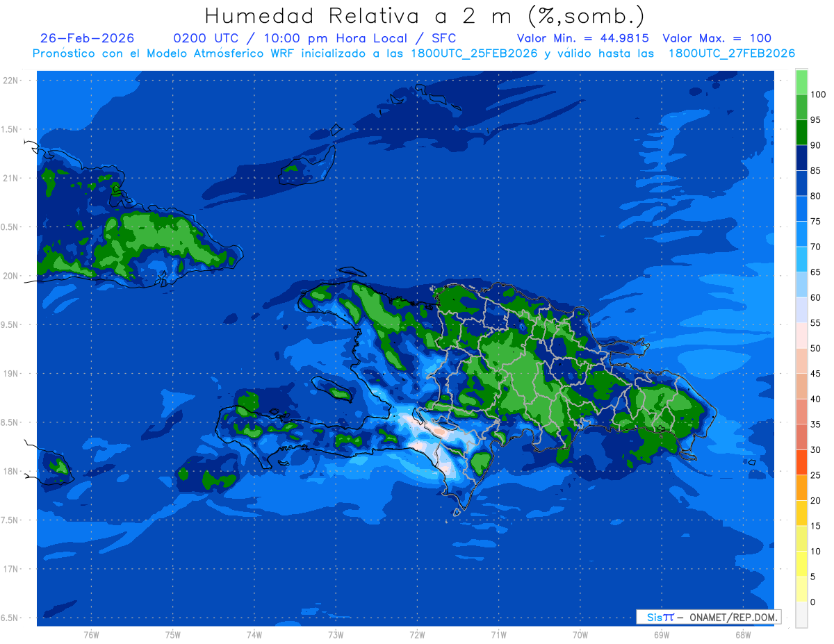Click the '21N' latitude label
Screen dimensions: 834x644
point(11,179)
